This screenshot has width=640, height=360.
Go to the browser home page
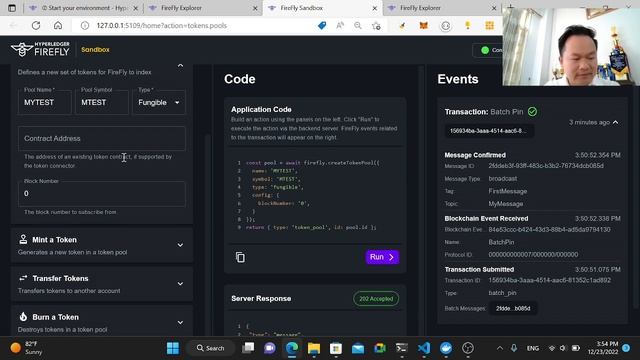pyautogui.click(x=58, y=25)
